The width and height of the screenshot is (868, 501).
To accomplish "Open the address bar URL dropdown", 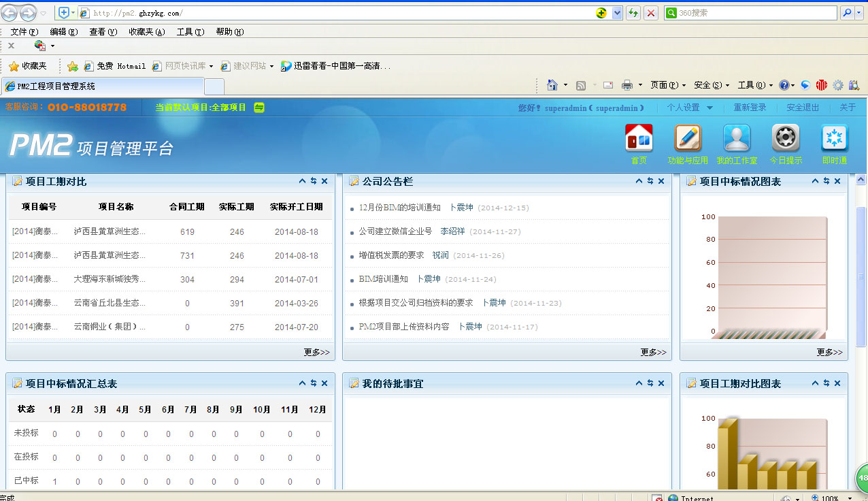I will [617, 13].
